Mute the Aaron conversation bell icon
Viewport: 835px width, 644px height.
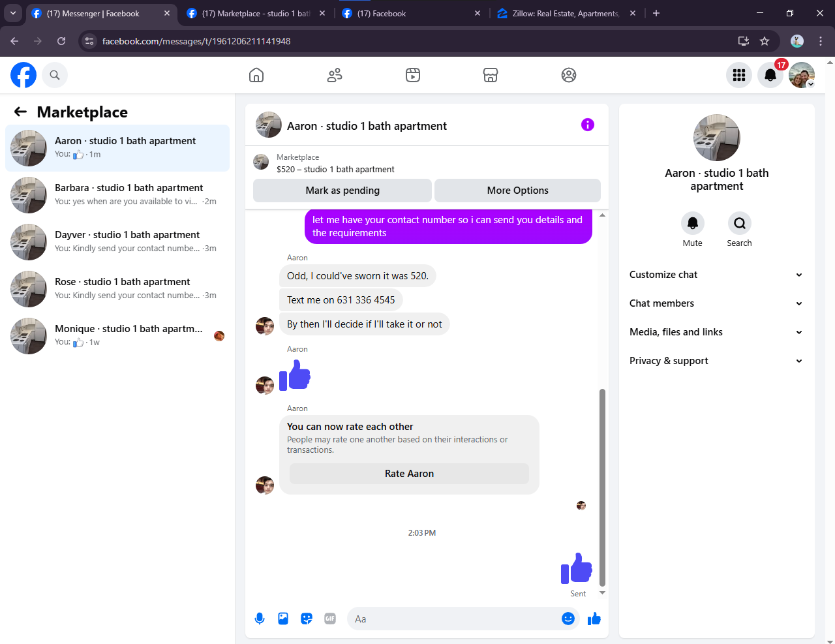tap(693, 223)
